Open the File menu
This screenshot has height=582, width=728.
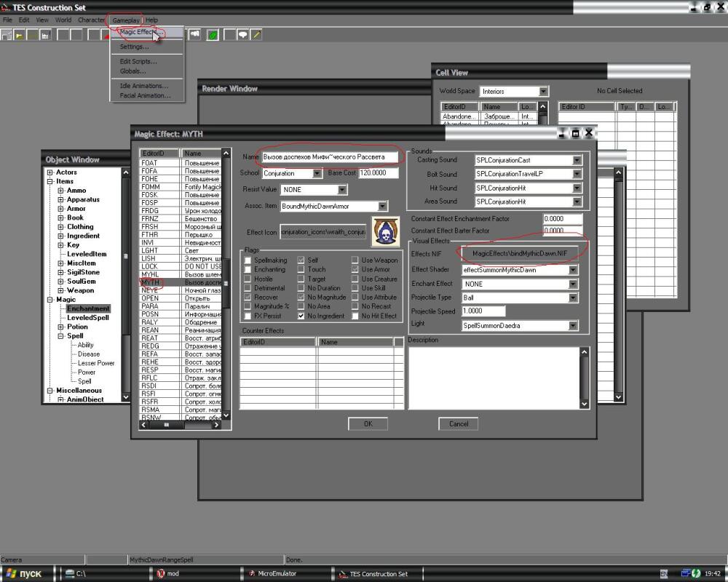(7, 20)
